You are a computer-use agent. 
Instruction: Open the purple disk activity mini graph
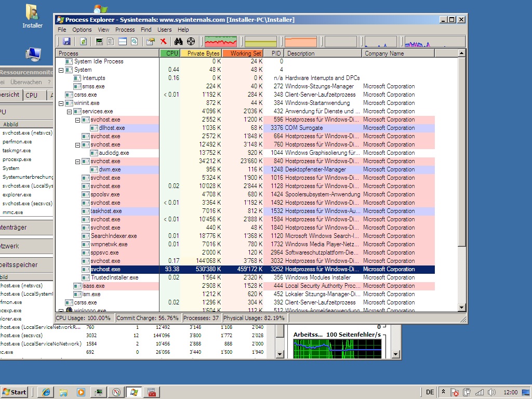434,42
